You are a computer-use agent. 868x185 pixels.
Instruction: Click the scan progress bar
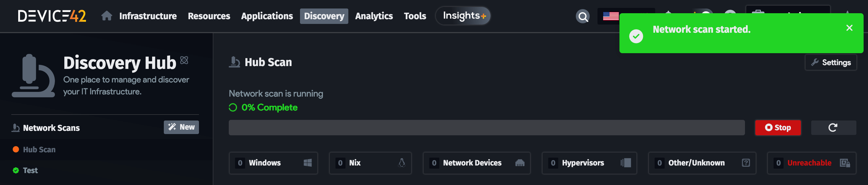pyautogui.click(x=487, y=128)
